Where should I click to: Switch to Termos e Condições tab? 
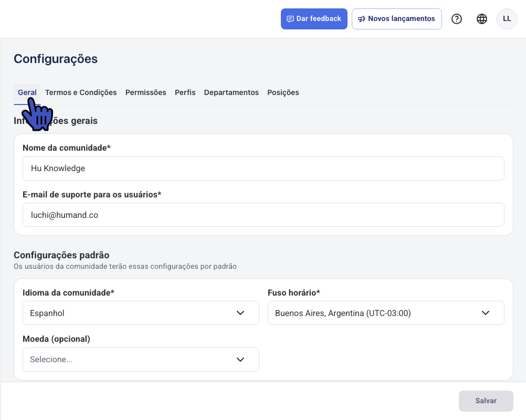[81, 92]
